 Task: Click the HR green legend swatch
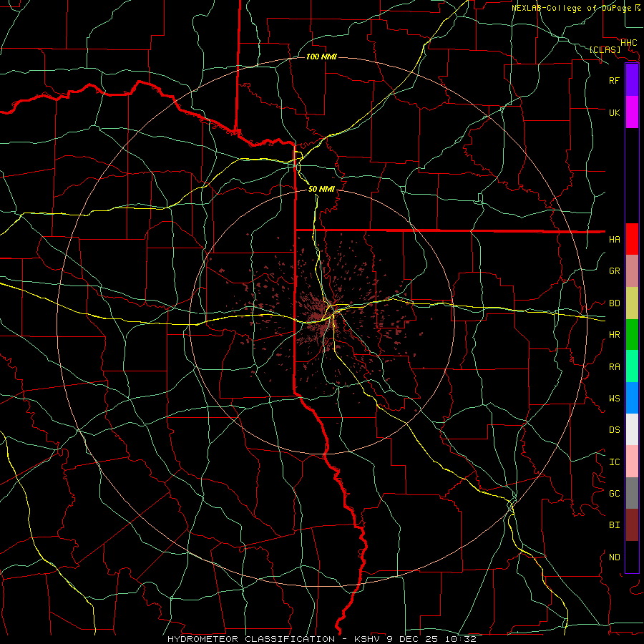coord(632,335)
